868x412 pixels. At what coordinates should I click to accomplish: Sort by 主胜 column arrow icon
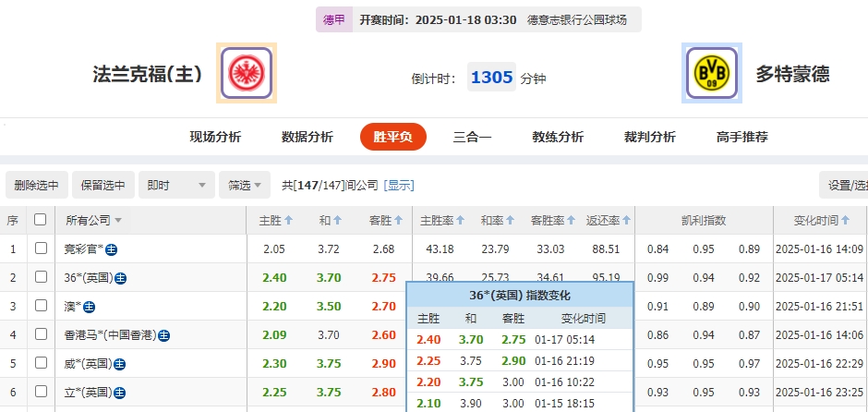[x=289, y=221]
